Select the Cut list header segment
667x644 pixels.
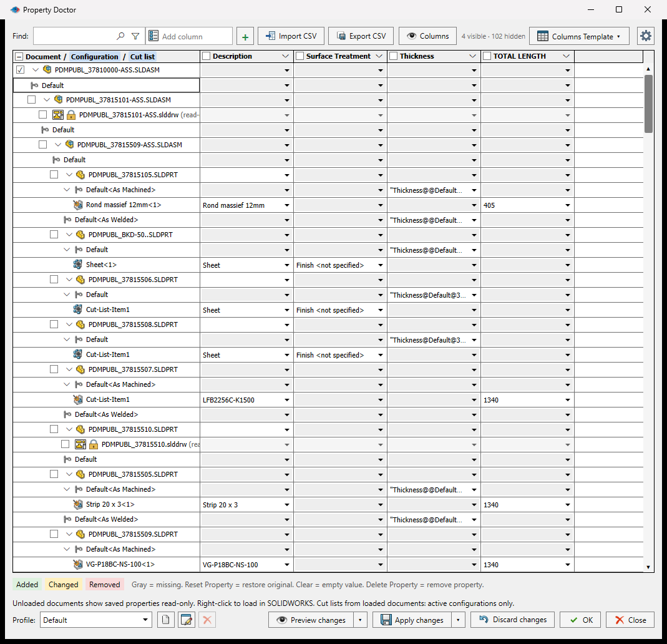142,57
